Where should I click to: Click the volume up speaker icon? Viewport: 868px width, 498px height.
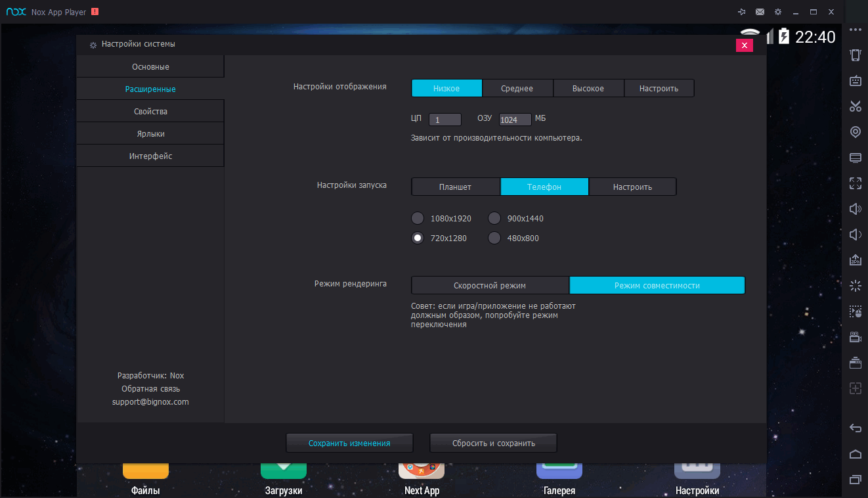pyautogui.click(x=855, y=209)
